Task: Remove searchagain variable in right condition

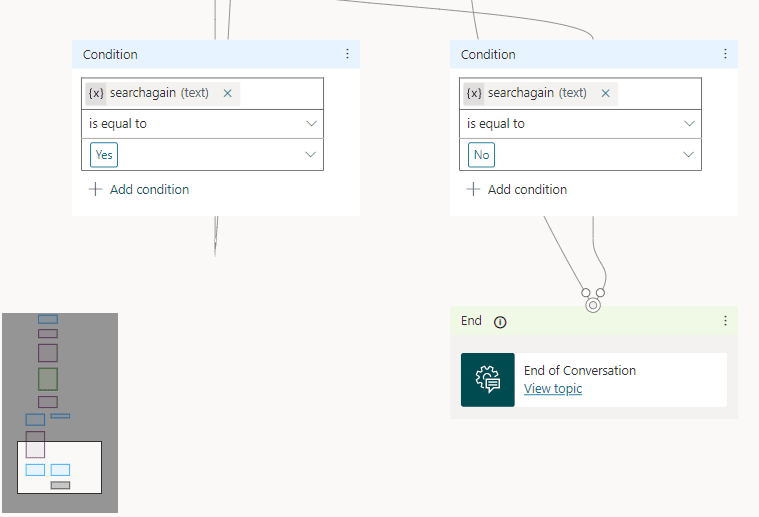Action: pos(605,93)
